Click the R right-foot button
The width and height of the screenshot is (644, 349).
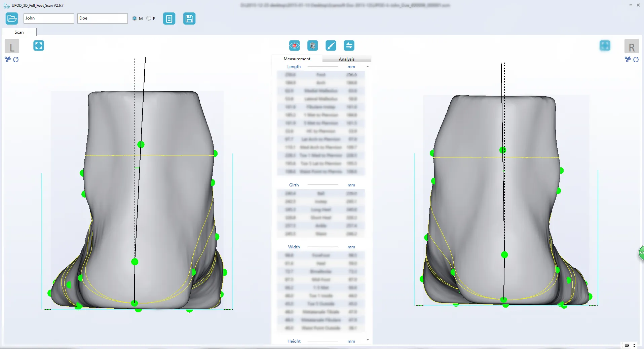click(x=632, y=46)
